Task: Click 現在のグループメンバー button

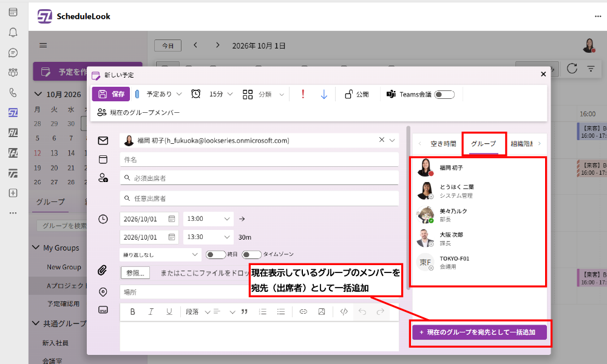Action: (x=138, y=113)
